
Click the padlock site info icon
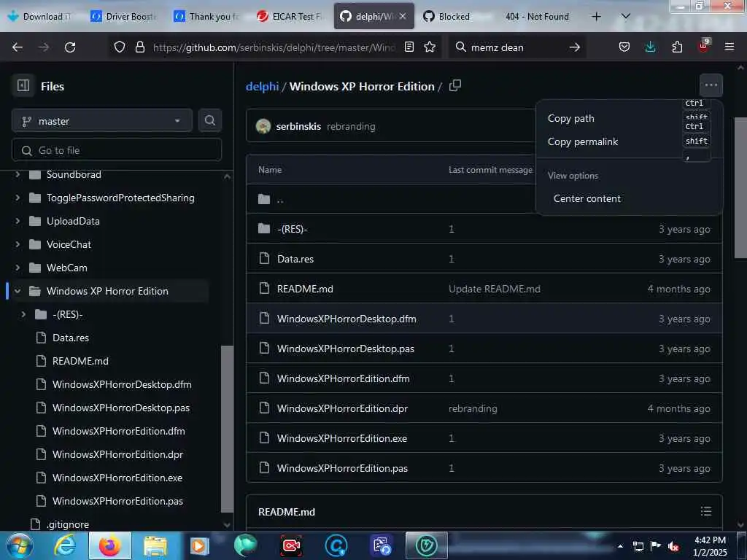coord(139,47)
